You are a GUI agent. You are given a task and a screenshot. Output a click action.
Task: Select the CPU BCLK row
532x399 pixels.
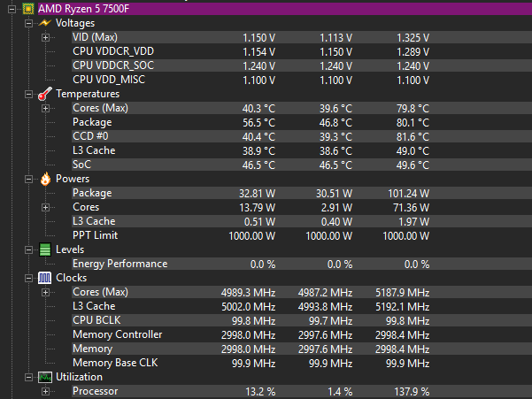coord(302,320)
